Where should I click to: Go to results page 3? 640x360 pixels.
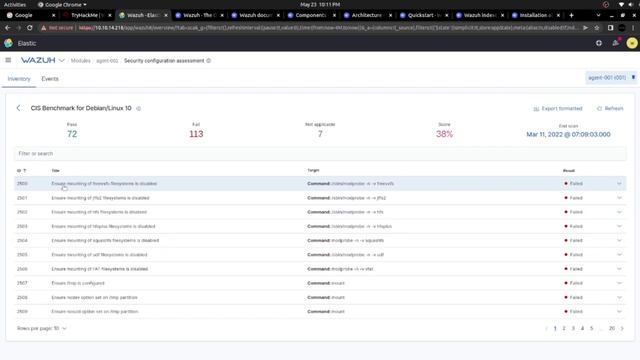click(x=573, y=328)
